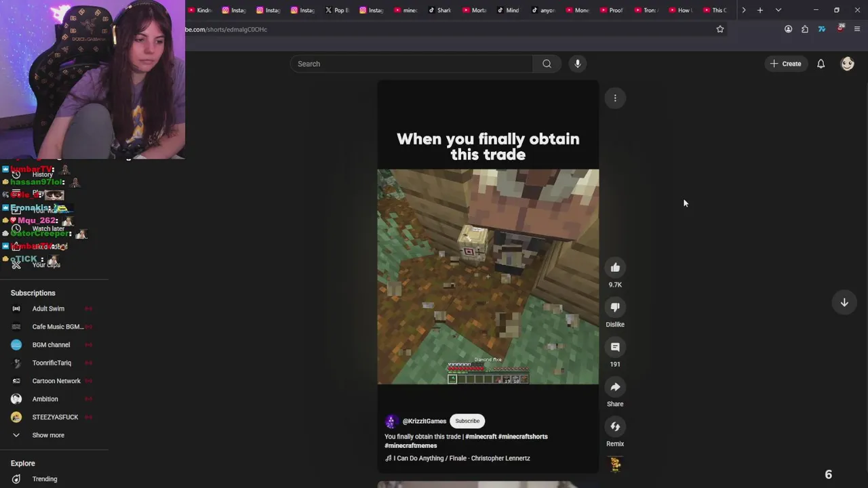Click the search magnifier button
This screenshot has height=488, width=868.
coord(547,64)
